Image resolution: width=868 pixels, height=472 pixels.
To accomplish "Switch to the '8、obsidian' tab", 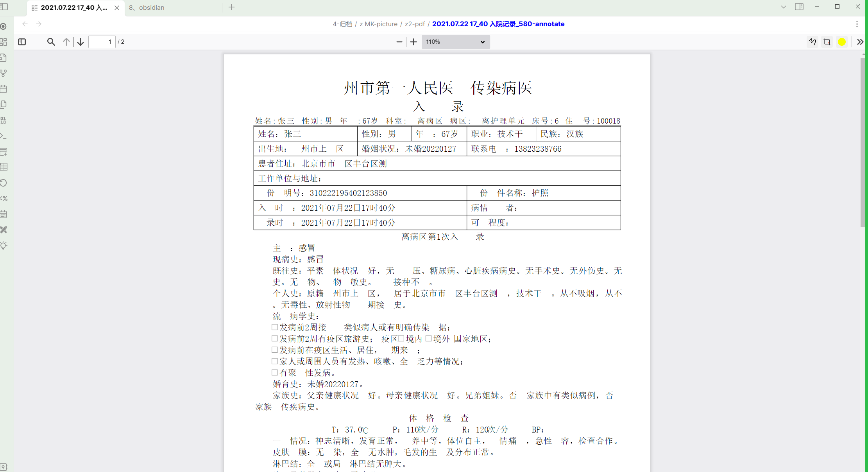I will point(147,7).
